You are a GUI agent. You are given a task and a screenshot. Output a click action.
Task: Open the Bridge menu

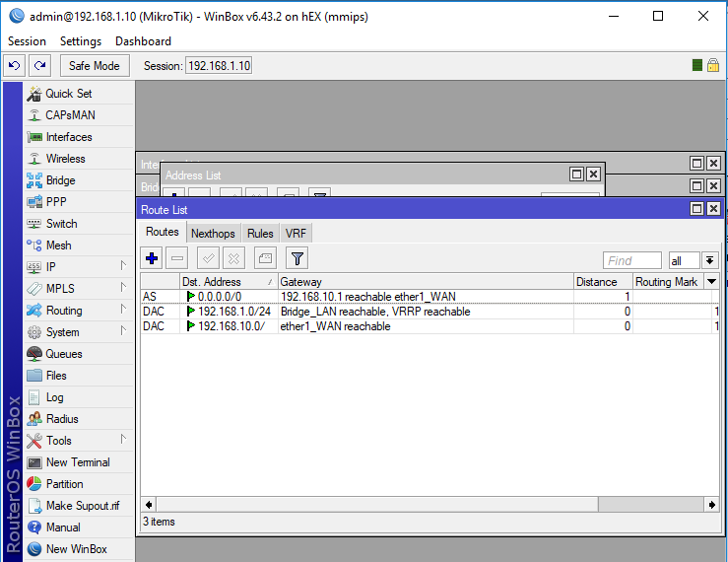[x=78, y=180]
